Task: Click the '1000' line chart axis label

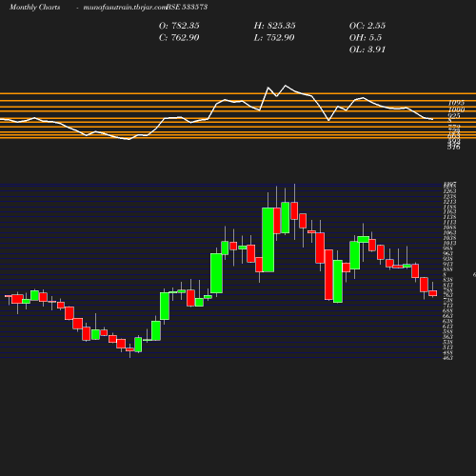Action: click(x=456, y=109)
